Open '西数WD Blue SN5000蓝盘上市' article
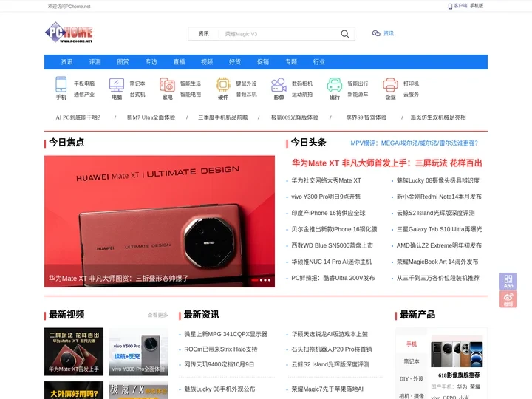Image resolution: width=532 pixels, height=399 pixels. pos(332,245)
